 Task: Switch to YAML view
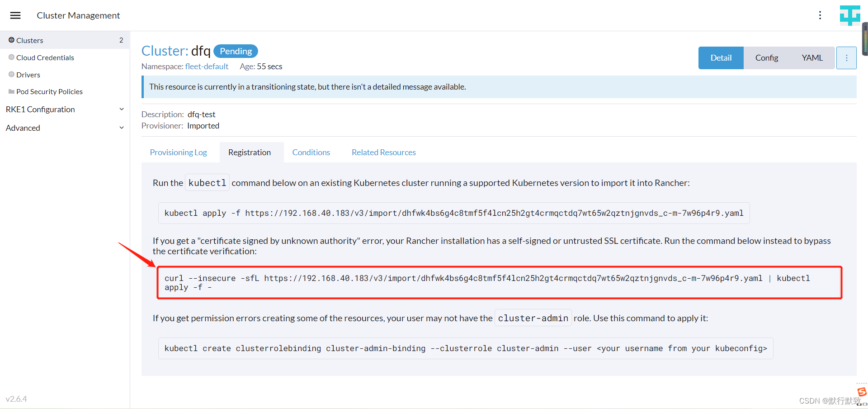[812, 58]
